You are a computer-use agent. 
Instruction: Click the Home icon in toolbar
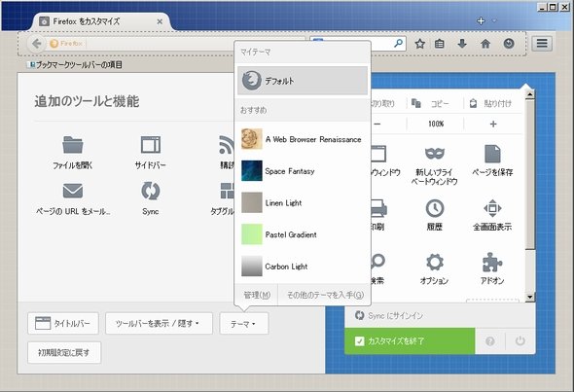tap(485, 44)
